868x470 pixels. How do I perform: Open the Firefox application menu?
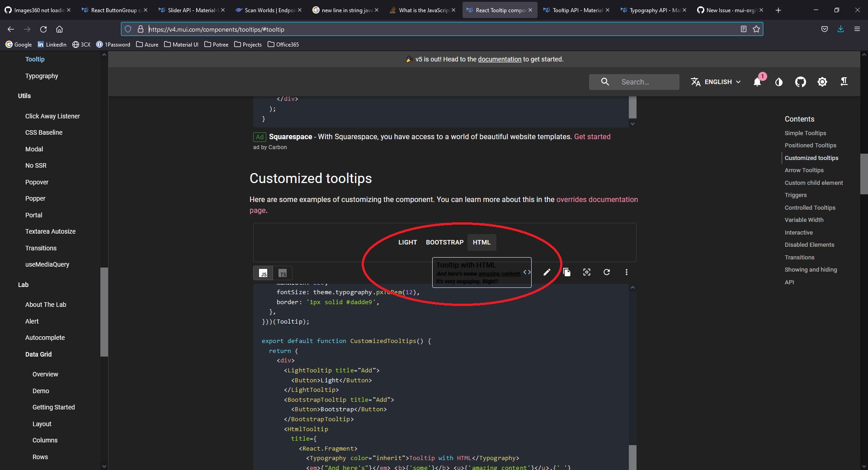point(857,29)
